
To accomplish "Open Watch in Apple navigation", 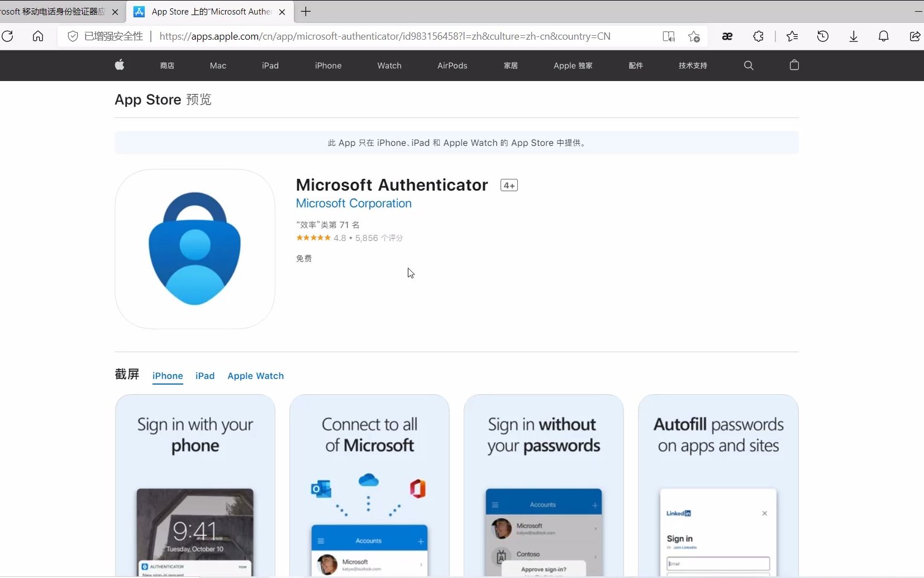I will [389, 65].
